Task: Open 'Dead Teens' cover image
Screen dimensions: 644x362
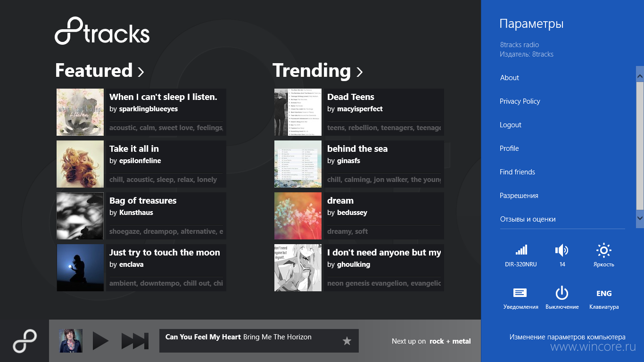Action: [x=298, y=112]
